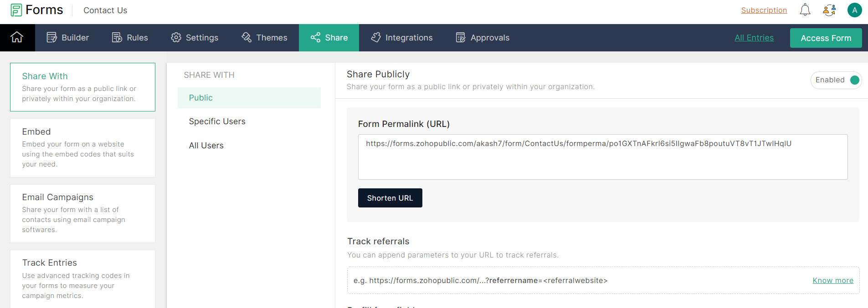Screen dimensions: 868x308
Task: Select the Share tab
Action: 329,38
